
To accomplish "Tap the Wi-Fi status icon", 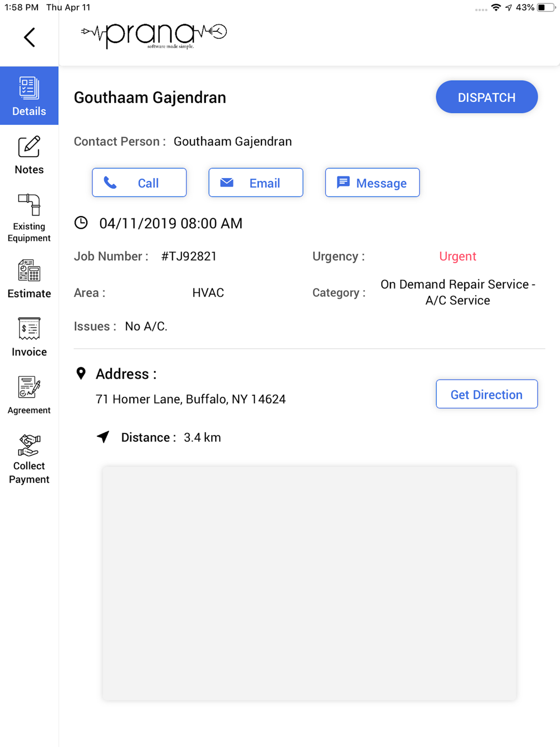I will coord(496,7).
